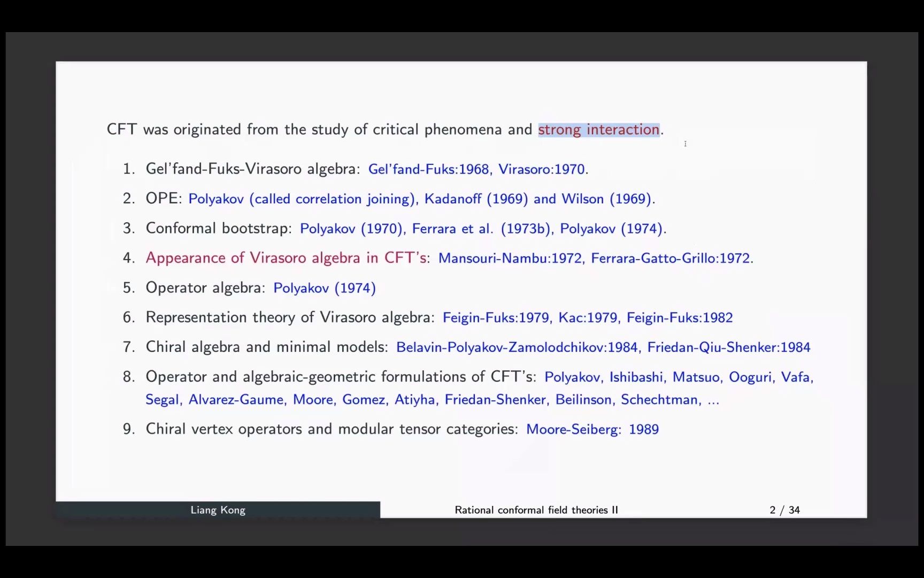The image size is (924, 578).
Task: Click 'Schechtman' author name
Action: pyautogui.click(x=659, y=400)
